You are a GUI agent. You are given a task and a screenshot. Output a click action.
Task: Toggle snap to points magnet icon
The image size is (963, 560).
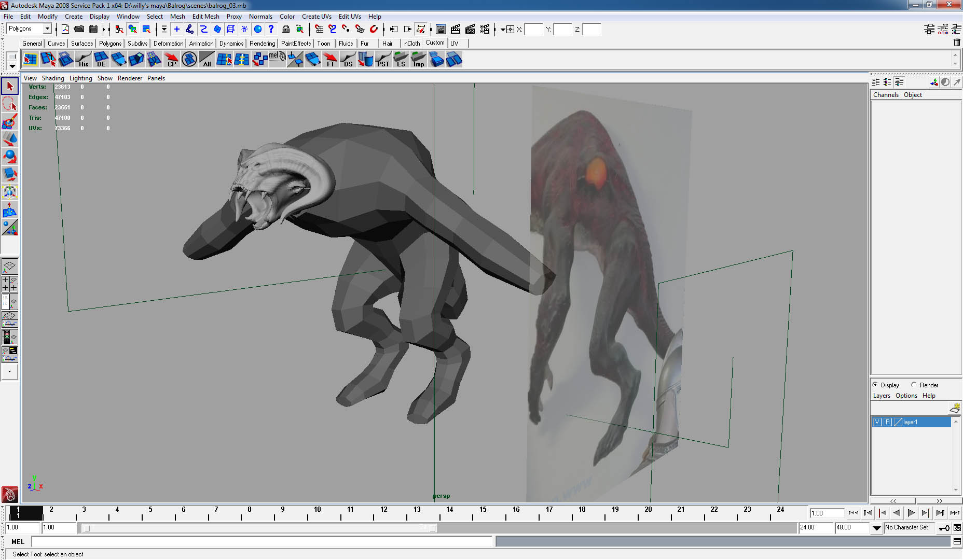pos(346,29)
